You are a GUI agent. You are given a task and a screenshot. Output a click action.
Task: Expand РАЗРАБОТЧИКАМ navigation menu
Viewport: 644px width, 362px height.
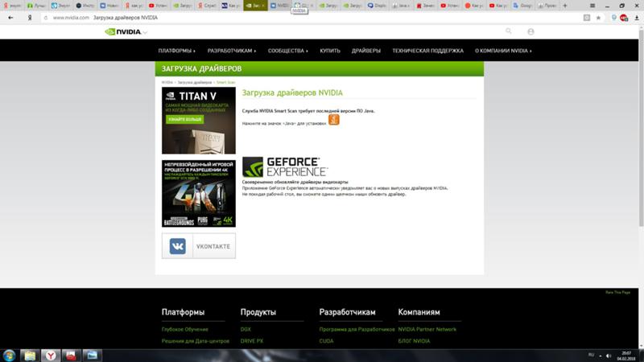[232, 51]
